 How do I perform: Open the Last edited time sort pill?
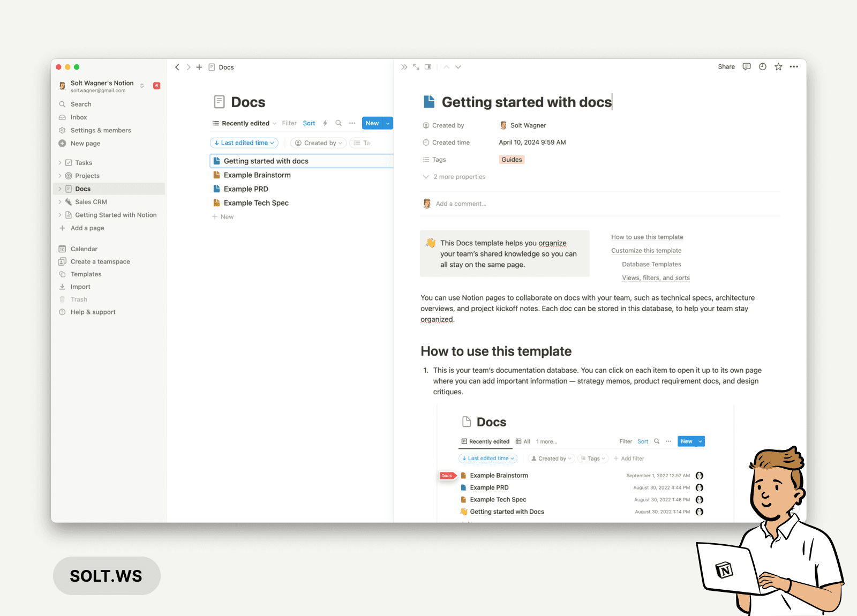pyautogui.click(x=244, y=143)
